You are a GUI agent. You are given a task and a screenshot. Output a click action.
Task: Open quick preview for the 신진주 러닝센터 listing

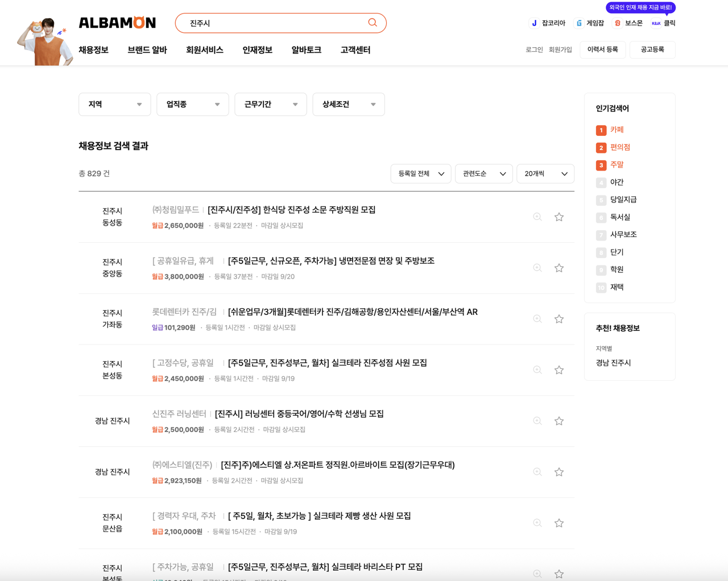tap(537, 421)
